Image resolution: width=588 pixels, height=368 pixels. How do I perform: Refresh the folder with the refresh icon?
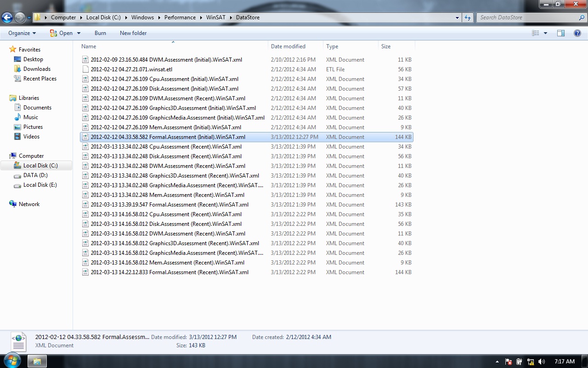467,17
